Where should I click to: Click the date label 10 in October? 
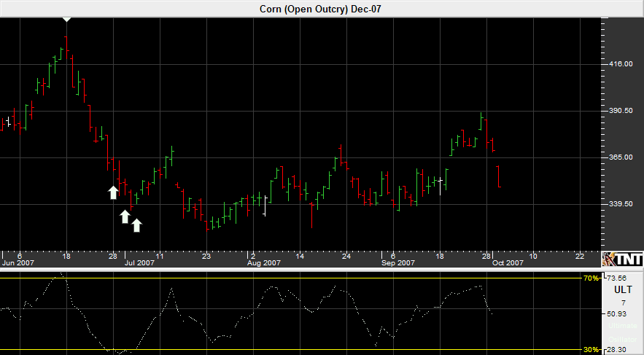tap(533, 256)
